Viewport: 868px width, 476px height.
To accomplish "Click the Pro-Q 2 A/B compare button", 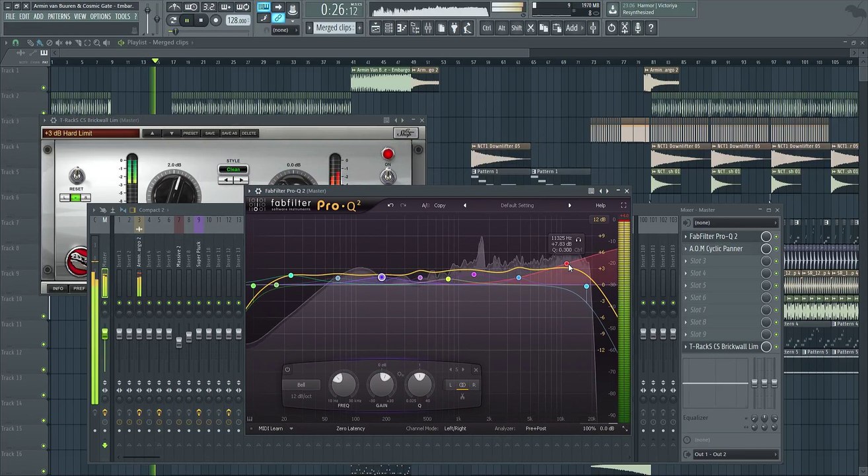I will [425, 206].
